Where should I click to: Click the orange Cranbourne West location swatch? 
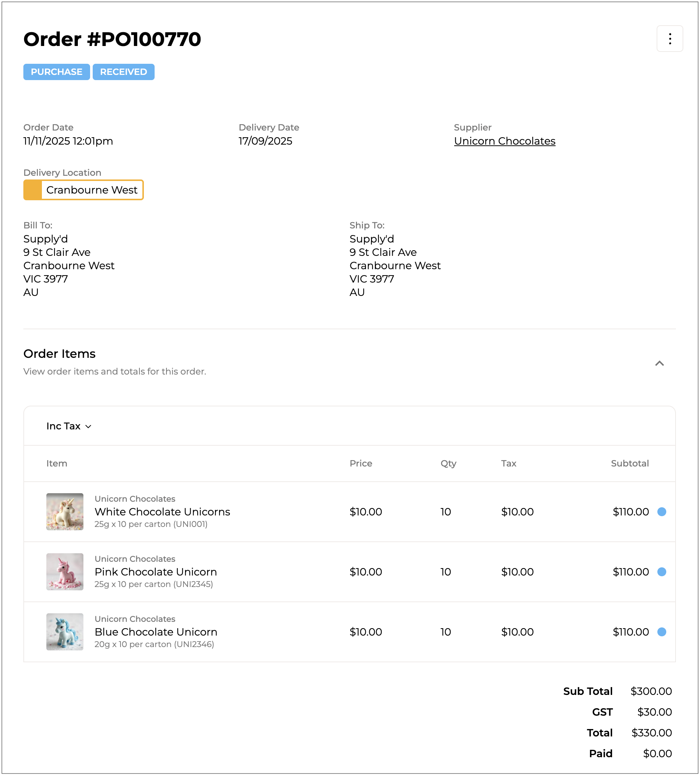pyautogui.click(x=33, y=190)
